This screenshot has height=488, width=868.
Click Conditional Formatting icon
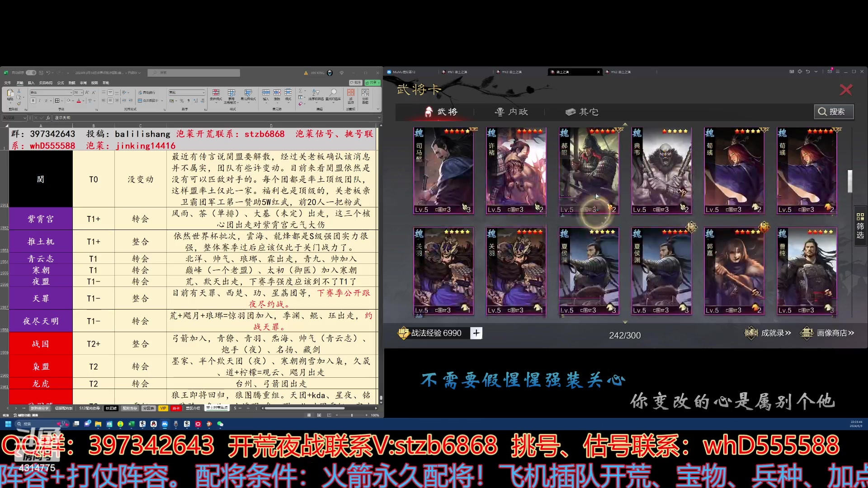pyautogui.click(x=216, y=93)
